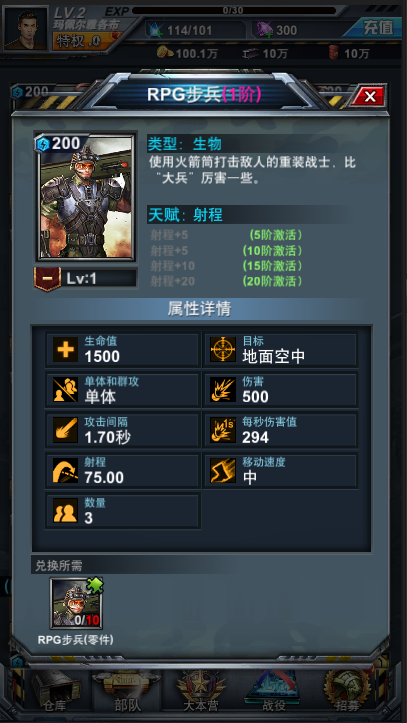Switch to the 部队 troops tab
This screenshot has width=407, height=723.
127,692
